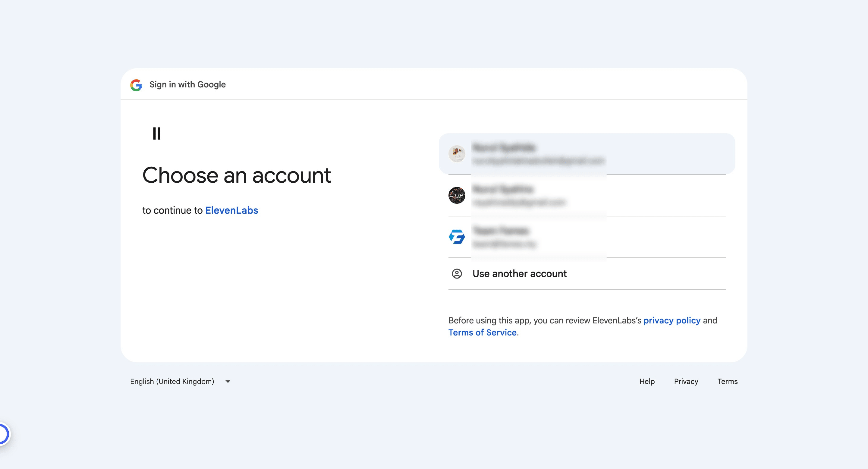This screenshot has height=469, width=868.
Task: Open the Terms footer link
Action: (x=727, y=381)
